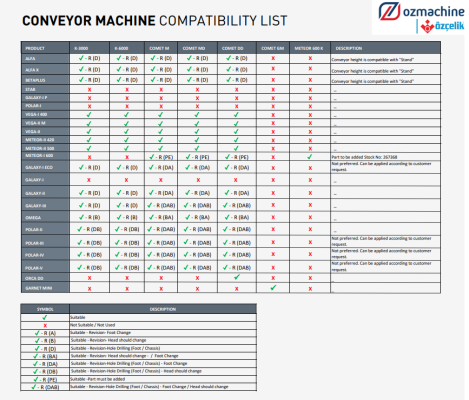
Task: Click the METEOR 600 K column header
Action: tap(309, 48)
